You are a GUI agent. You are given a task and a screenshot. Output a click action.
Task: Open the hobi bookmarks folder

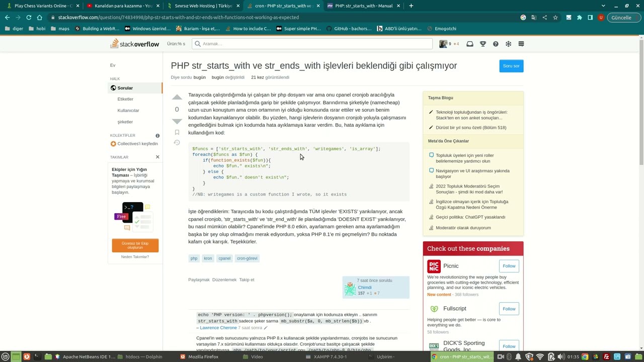pyautogui.click(x=37, y=29)
